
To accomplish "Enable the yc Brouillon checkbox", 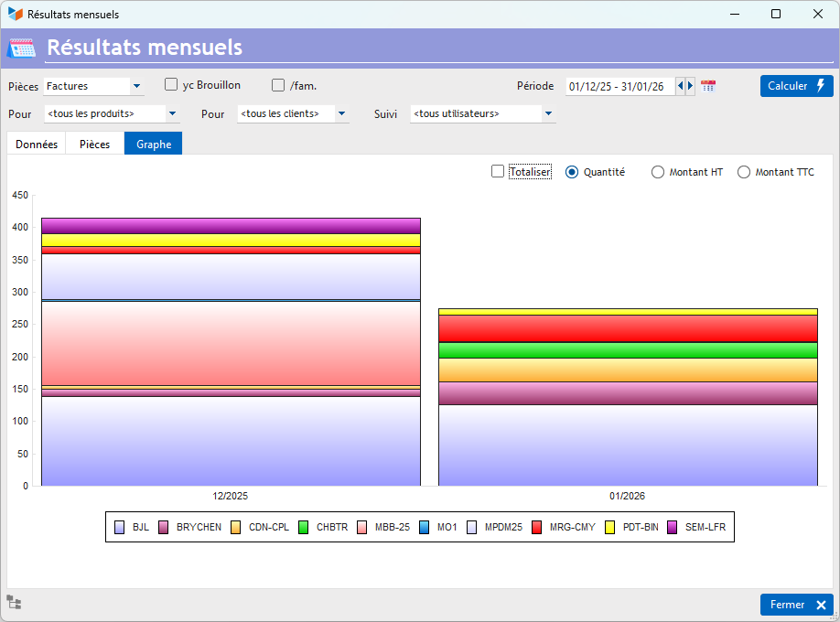I will [171, 85].
